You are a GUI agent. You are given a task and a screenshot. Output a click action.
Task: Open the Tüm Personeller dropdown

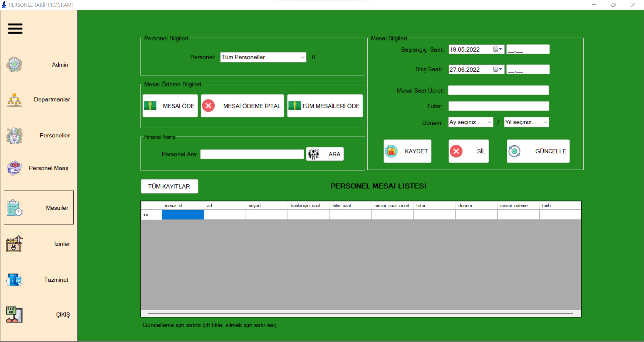(263, 57)
